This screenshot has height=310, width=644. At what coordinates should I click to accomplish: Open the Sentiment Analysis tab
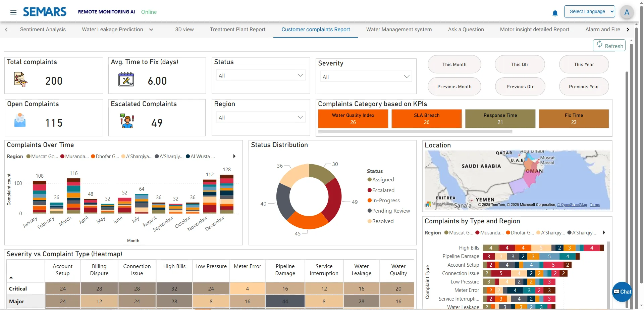click(x=43, y=30)
